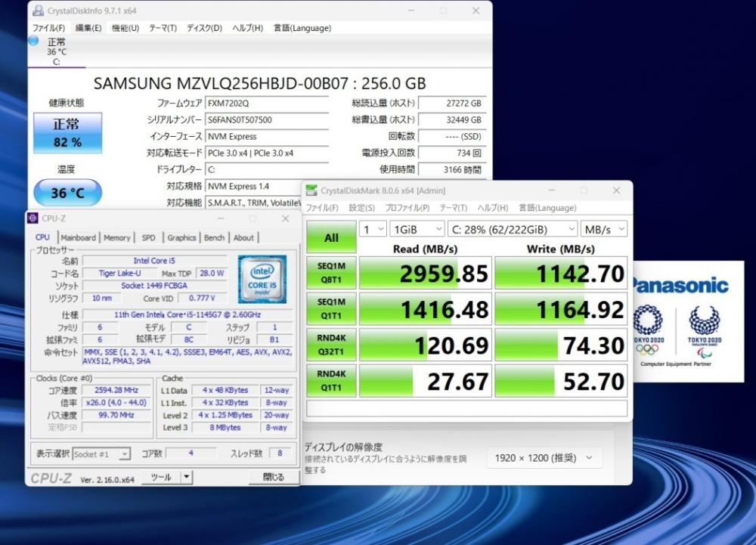Open the test count dropdown showing 1
The image size is (756, 545).
coord(372,229)
